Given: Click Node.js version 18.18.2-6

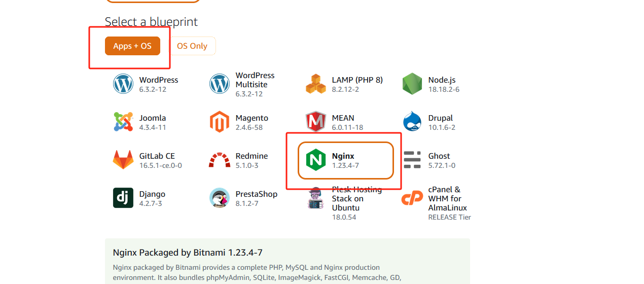Looking at the screenshot, I should 444,89.
